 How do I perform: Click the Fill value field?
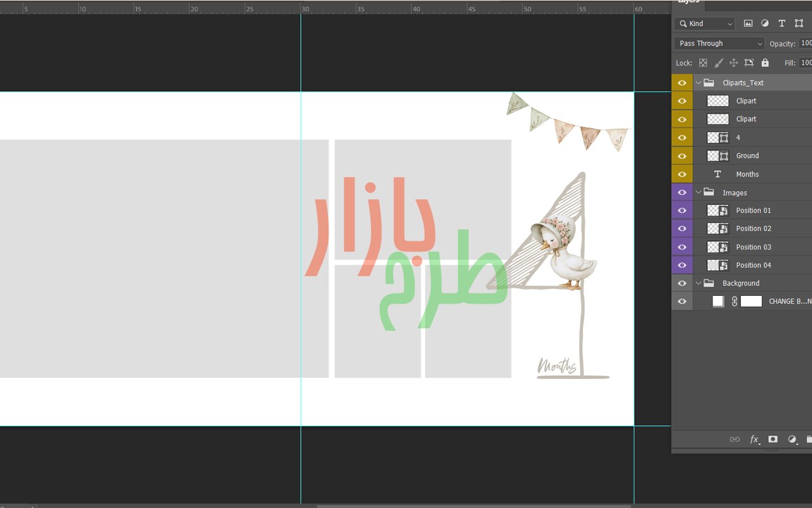[805, 63]
